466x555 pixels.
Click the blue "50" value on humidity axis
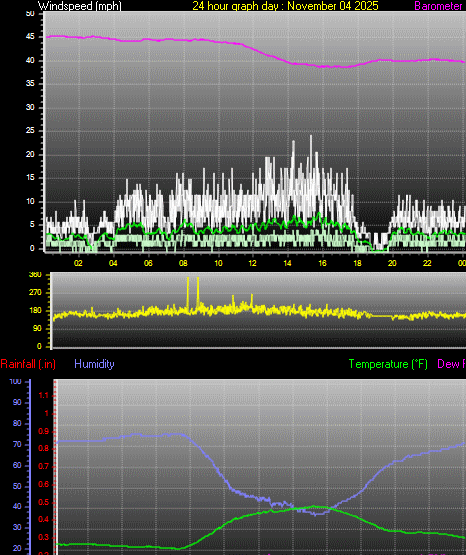17,486
